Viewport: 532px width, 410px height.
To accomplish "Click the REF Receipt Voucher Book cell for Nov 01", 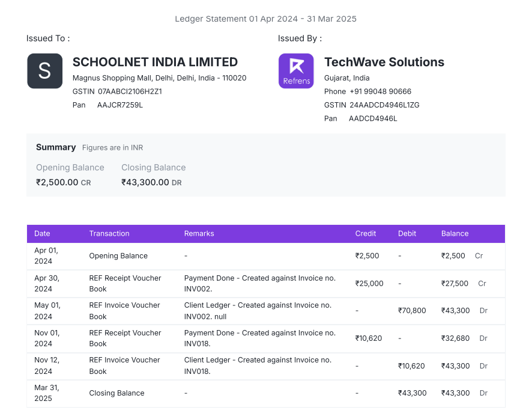I will coord(125,338).
